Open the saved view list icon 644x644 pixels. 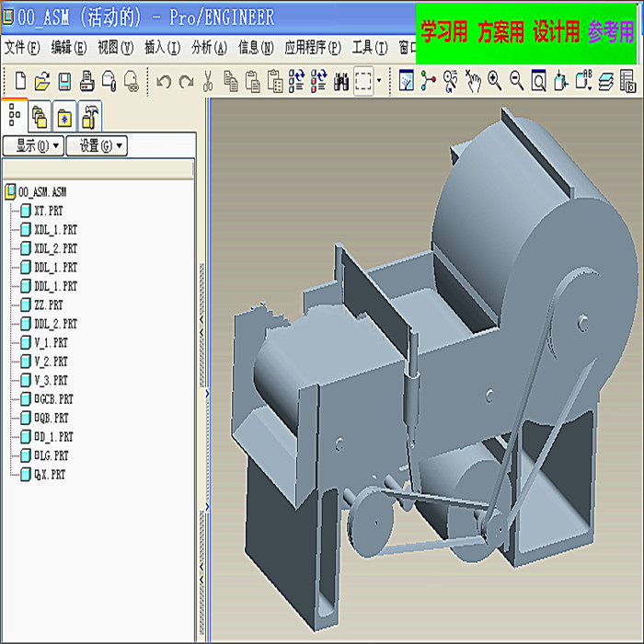[583, 81]
